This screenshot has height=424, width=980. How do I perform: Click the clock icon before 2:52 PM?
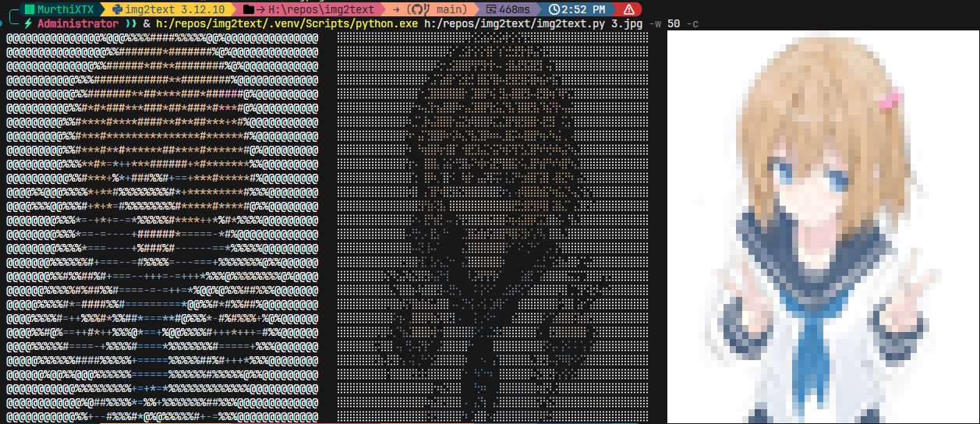pos(554,9)
